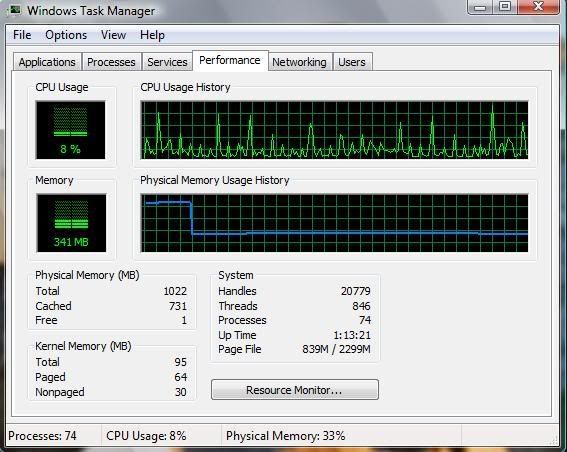
Task: Switch to the Users tab
Action: pos(352,62)
